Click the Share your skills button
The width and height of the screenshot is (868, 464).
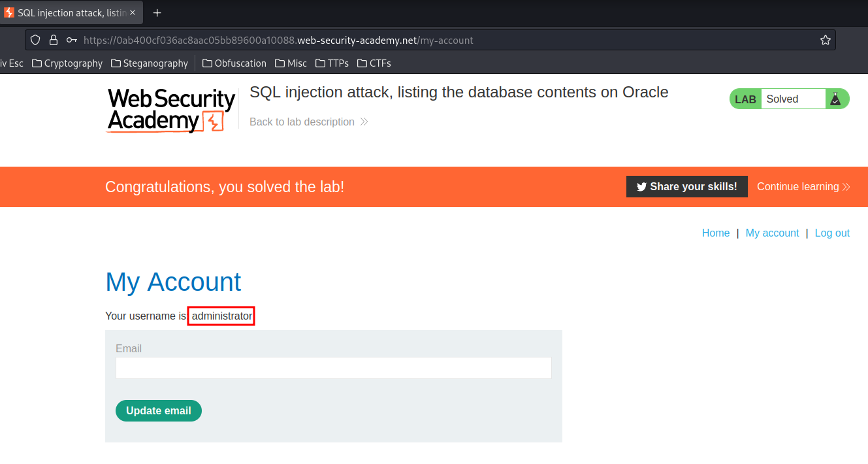click(687, 187)
